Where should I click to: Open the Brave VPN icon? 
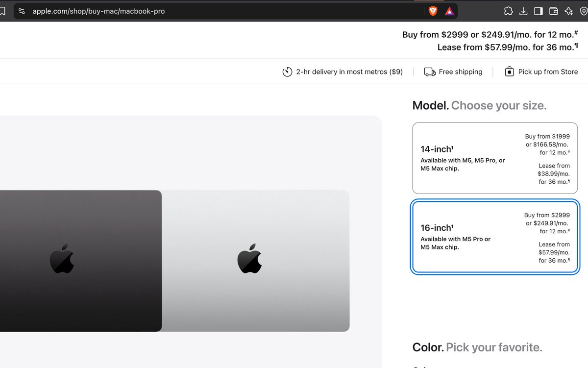coord(584,11)
